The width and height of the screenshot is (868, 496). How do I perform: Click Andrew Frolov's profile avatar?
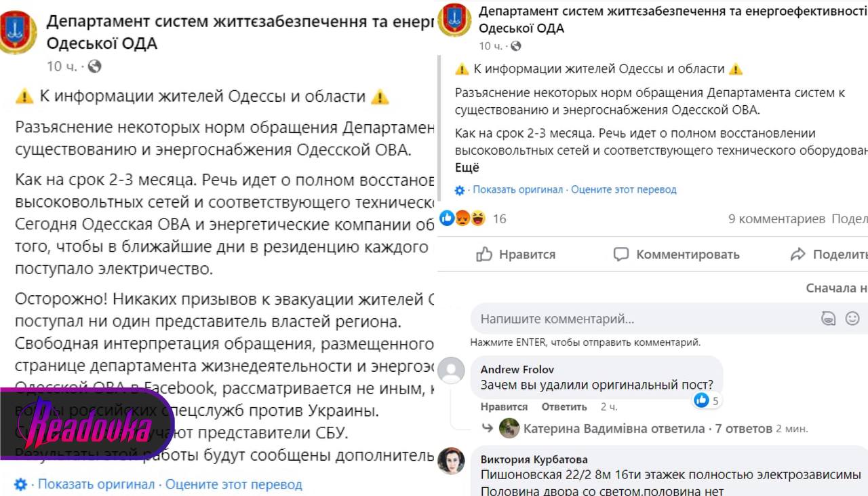pos(452,370)
